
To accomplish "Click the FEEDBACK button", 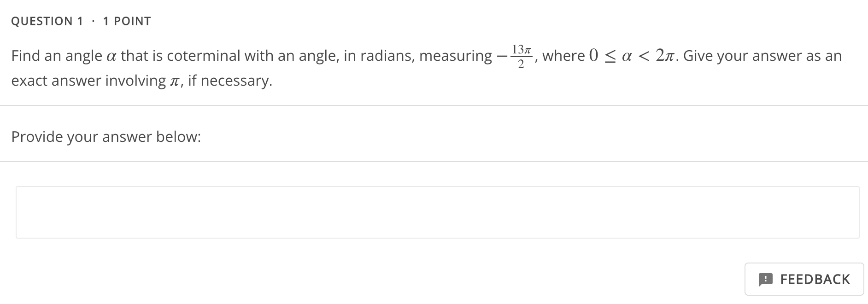I will (x=804, y=279).
